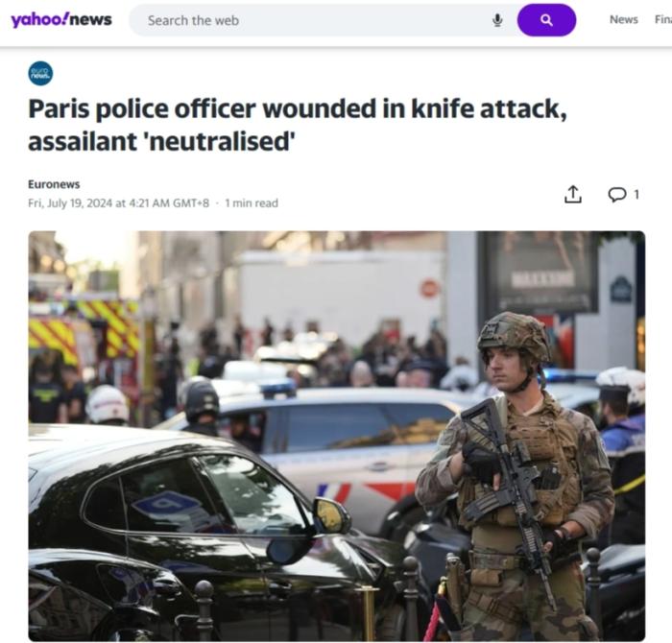Click the Paris knife attack headline
The height and width of the screenshot is (643, 672).
tap(298, 125)
